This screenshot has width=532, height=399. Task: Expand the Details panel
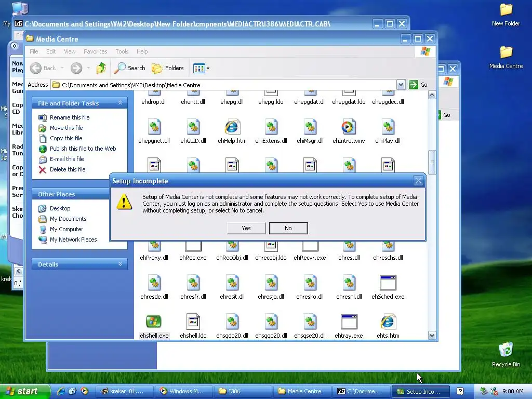(120, 264)
